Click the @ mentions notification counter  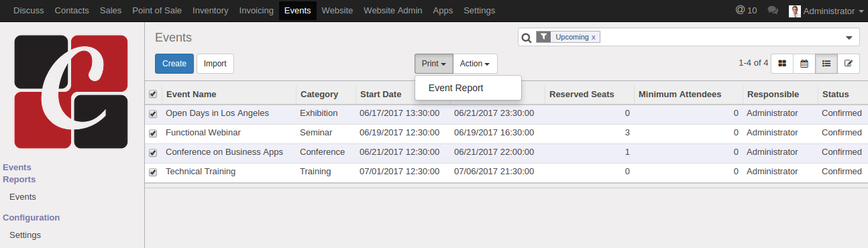(x=747, y=11)
